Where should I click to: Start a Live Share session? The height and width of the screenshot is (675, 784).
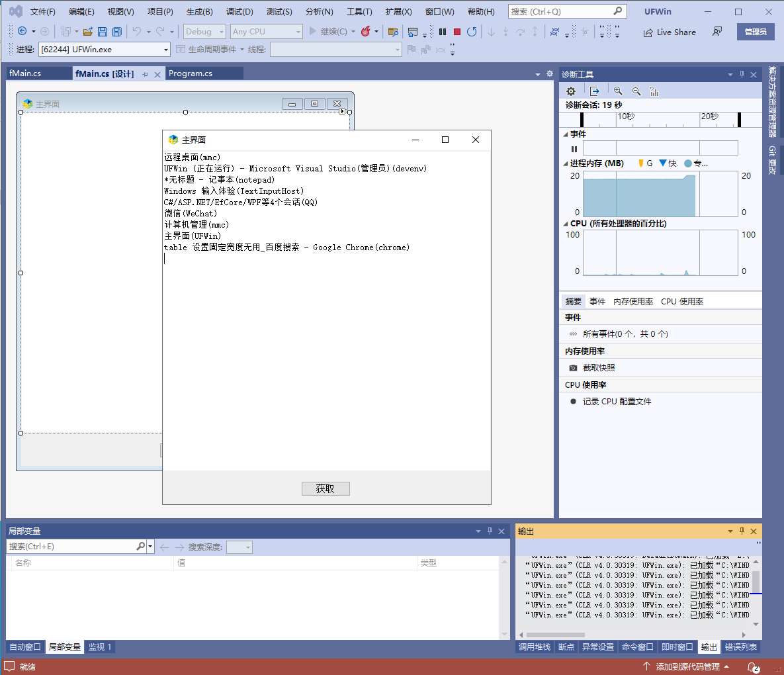click(669, 32)
